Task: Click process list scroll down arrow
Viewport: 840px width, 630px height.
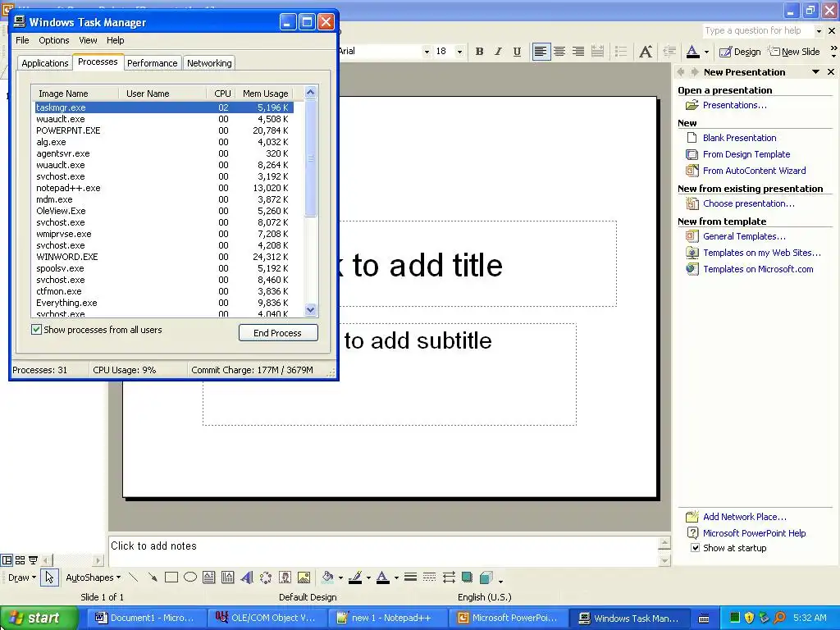Action: point(311,309)
